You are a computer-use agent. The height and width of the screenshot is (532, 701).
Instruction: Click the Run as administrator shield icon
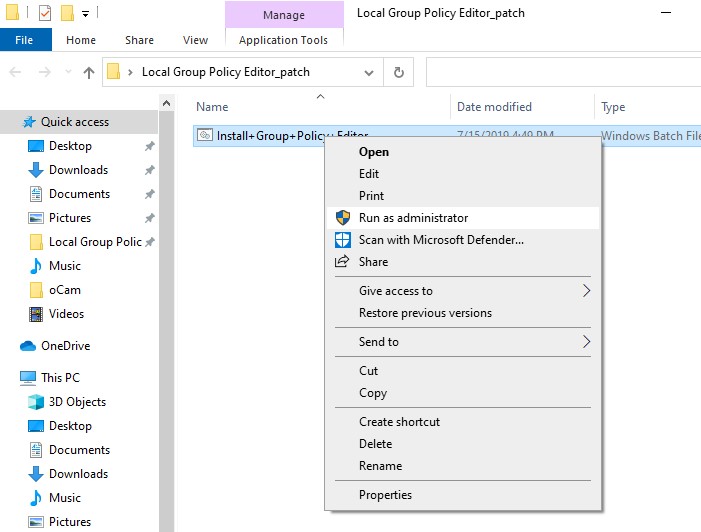tap(343, 218)
